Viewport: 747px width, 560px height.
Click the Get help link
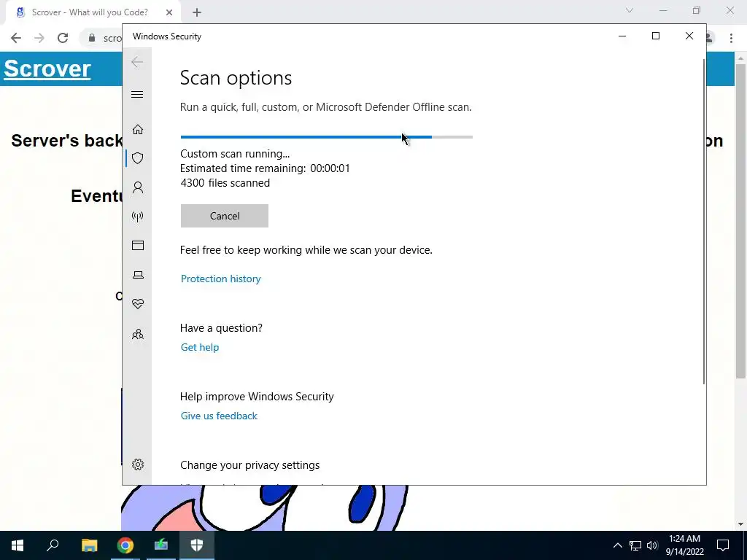tap(200, 347)
